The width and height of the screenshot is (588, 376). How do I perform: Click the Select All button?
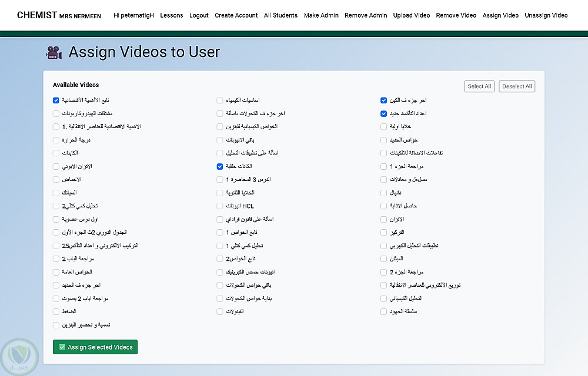point(479,86)
